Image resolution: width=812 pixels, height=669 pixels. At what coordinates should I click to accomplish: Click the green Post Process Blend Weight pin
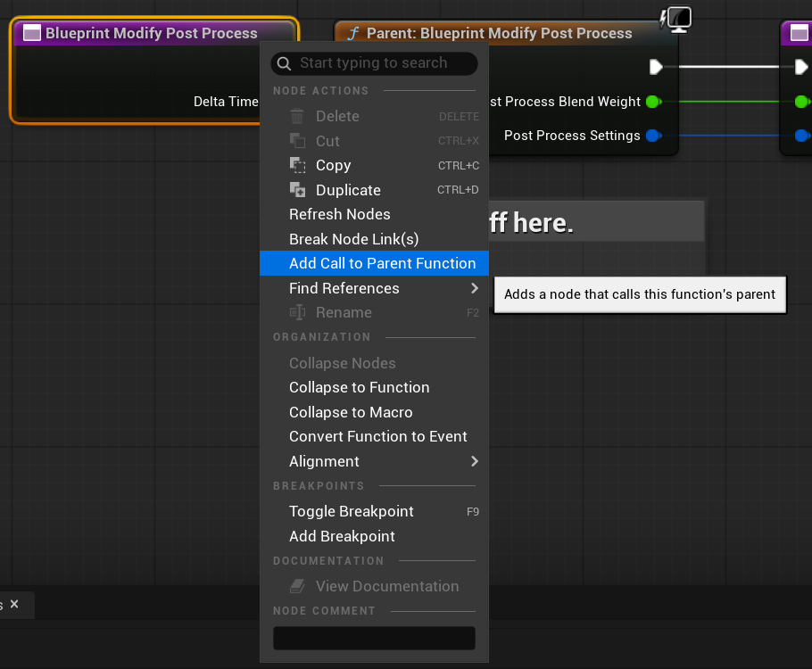click(653, 102)
